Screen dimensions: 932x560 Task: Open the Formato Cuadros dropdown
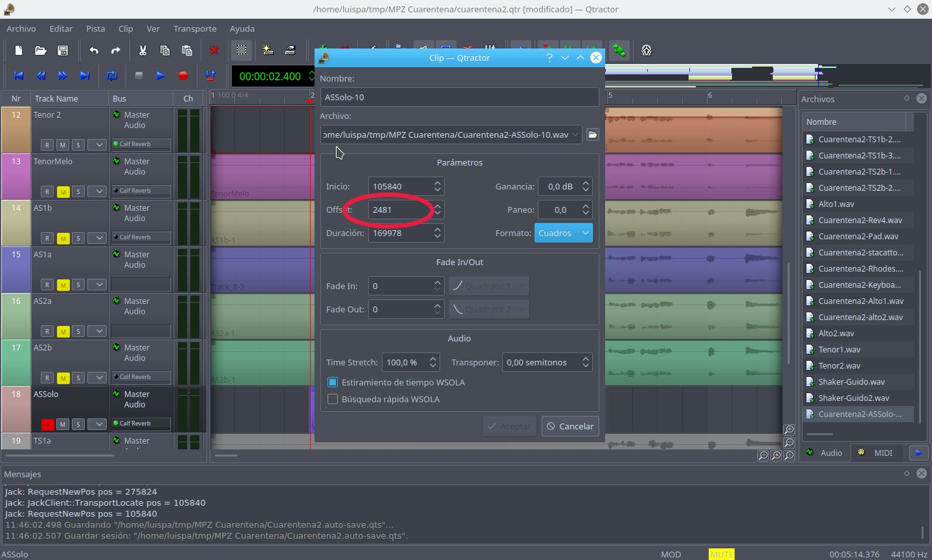(x=563, y=233)
